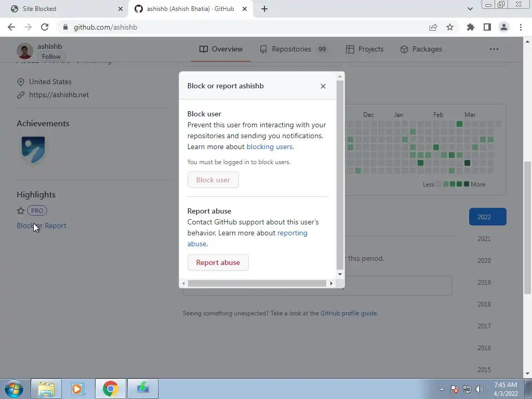Click Chrome taskbar icon
Screen dimensions: 532x399
[110, 389]
